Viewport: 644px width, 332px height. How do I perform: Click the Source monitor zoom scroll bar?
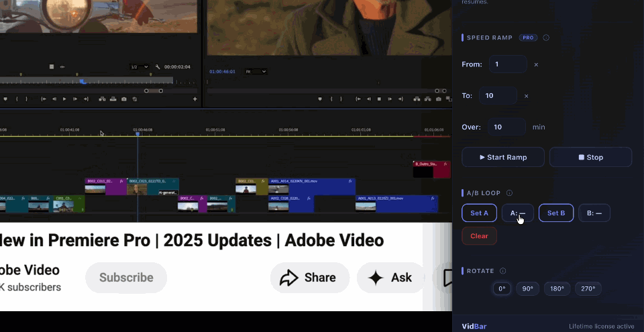[154, 91]
